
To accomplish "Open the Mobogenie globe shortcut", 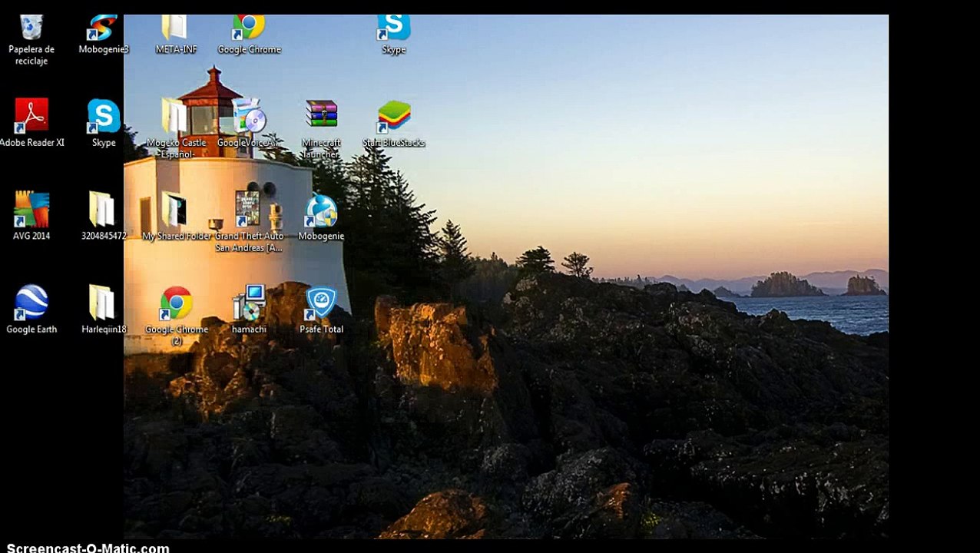I will pyautogui.click(x=321, y=210).
